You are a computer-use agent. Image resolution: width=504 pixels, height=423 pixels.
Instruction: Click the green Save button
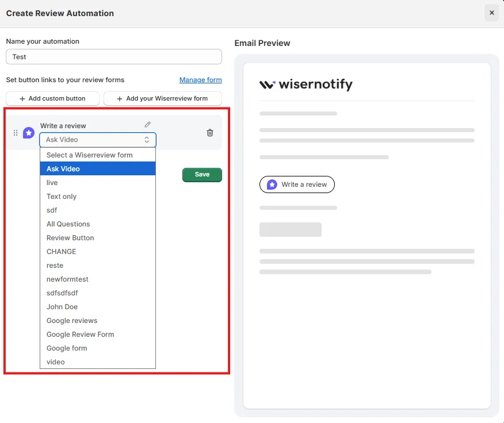click(202, 175)
